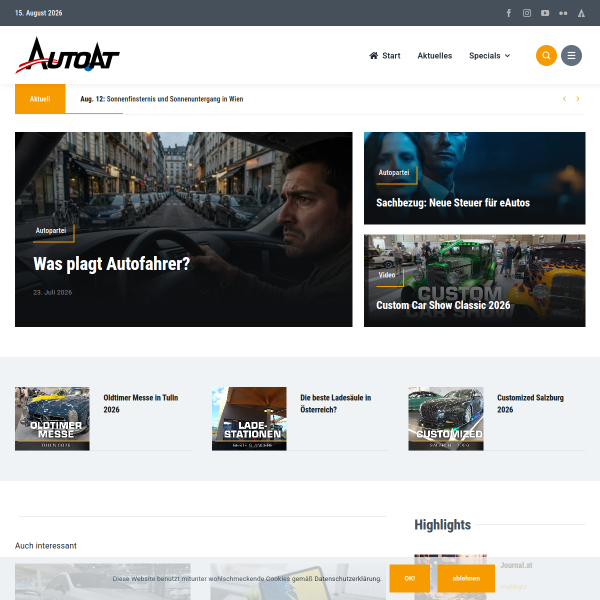This screenshot has height=600, width=600.
Task: Accept cookies with OK! button
Action: tap(410, 578)
